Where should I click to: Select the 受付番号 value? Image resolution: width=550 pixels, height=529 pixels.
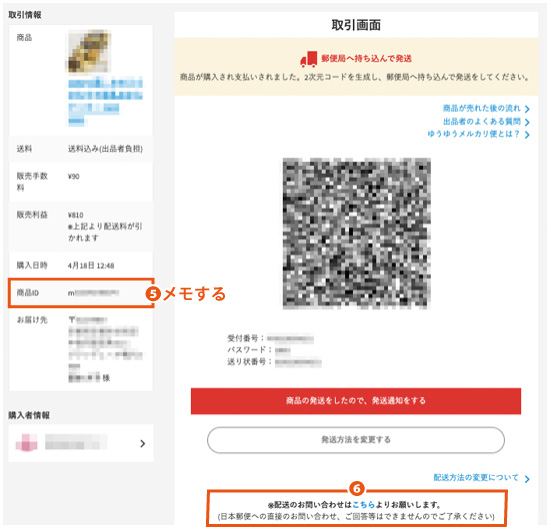tap(290, 339)
